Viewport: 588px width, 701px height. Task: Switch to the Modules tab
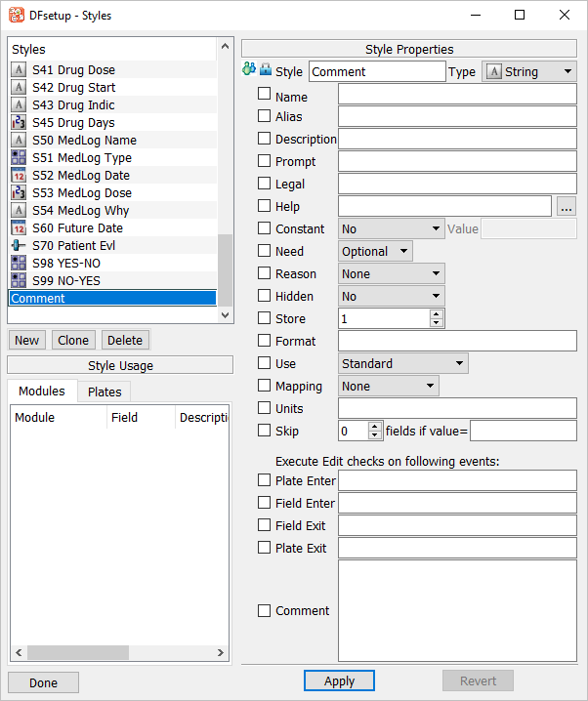click(42, 391)
